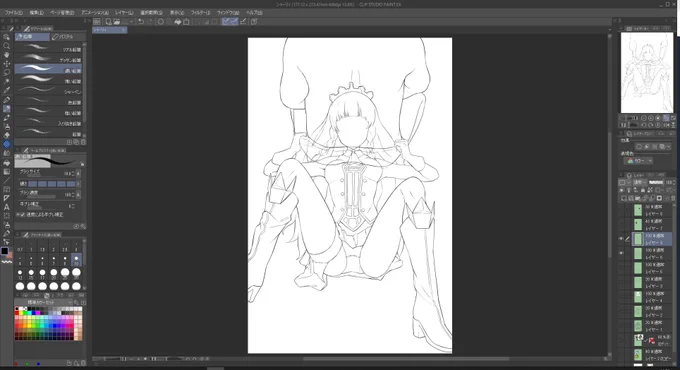This screenshot has width=680, height=370.
Task: Select the レイヤー4 layer row
Action: [652, 297]
